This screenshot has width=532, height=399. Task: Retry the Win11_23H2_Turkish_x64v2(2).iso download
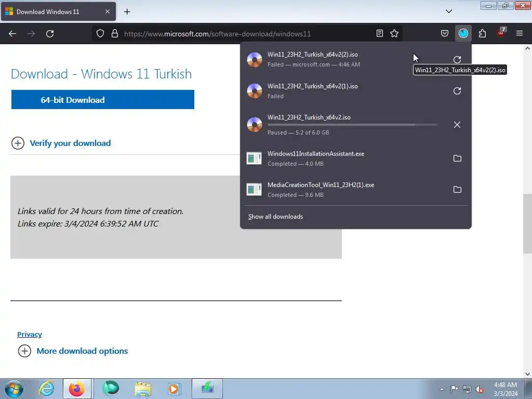(457, 60)
